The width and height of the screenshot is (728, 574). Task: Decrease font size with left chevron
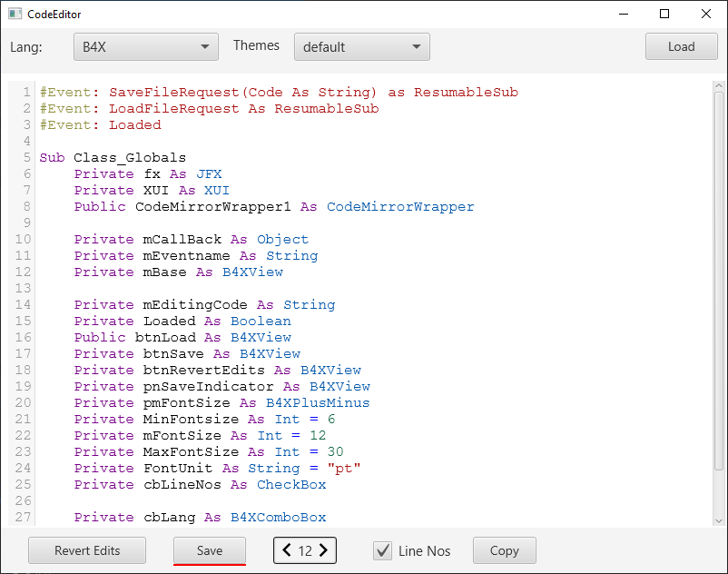(287, 550)
